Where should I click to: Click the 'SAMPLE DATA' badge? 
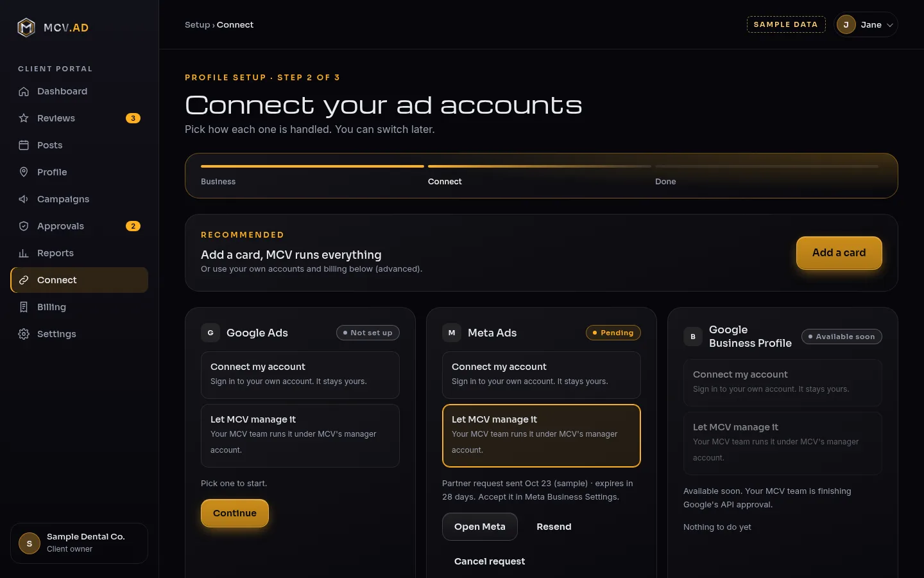786,24
